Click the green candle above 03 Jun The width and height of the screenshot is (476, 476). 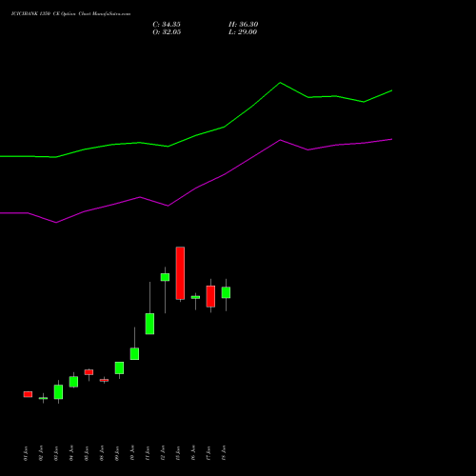pyautogui.click(x=58, y=392)
